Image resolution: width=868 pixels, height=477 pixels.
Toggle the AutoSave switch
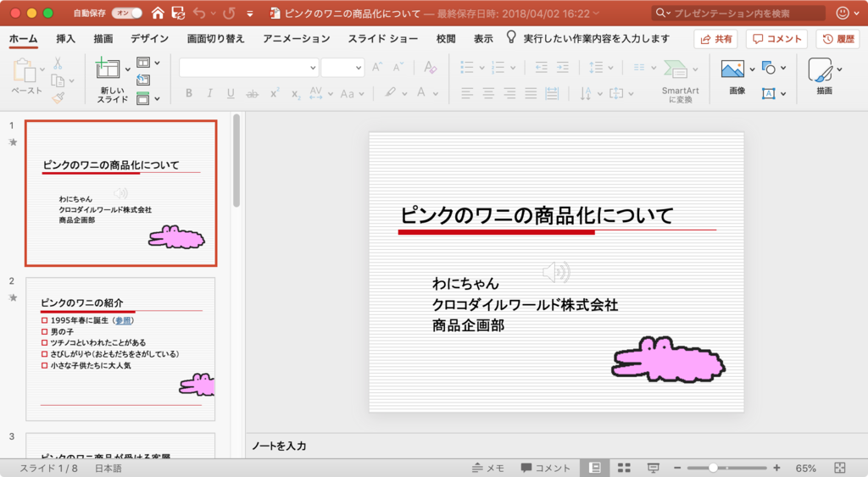coord(127,13)
